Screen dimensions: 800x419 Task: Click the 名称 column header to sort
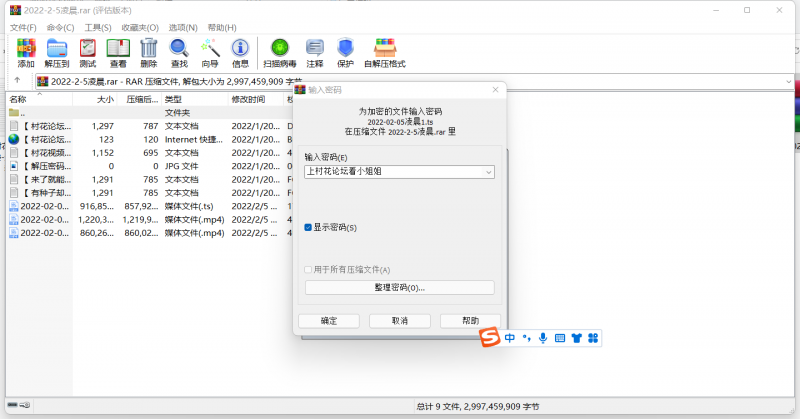(18, 99)
